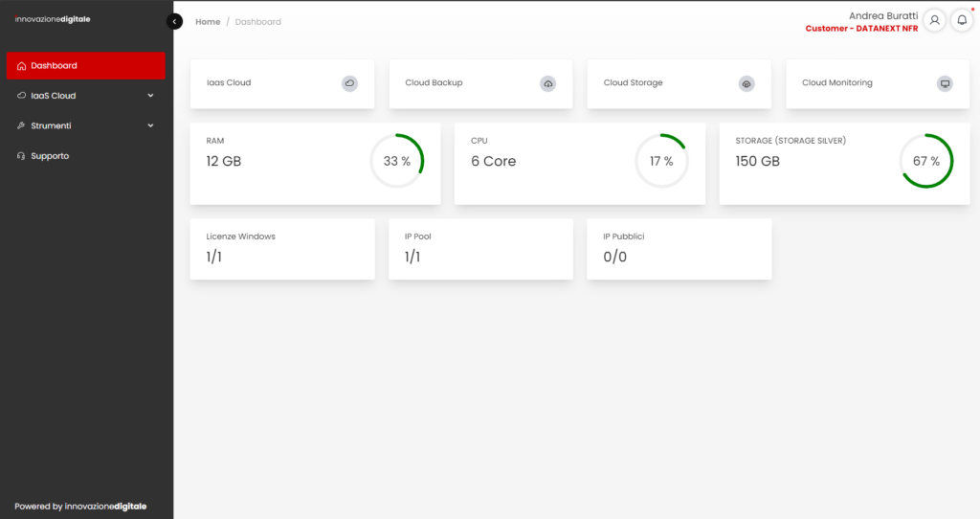
Task: Collapse the sidebar with the arrow button
Action: tap(174, 21)
